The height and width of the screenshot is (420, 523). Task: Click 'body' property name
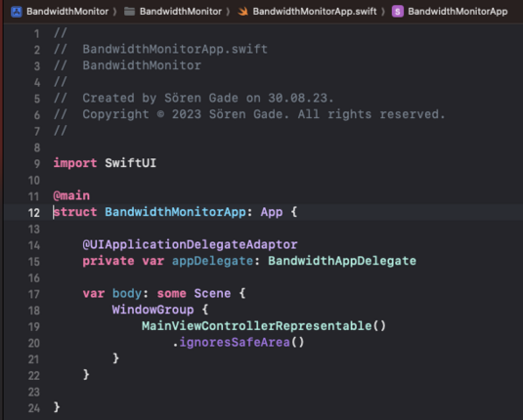[127, 294]
